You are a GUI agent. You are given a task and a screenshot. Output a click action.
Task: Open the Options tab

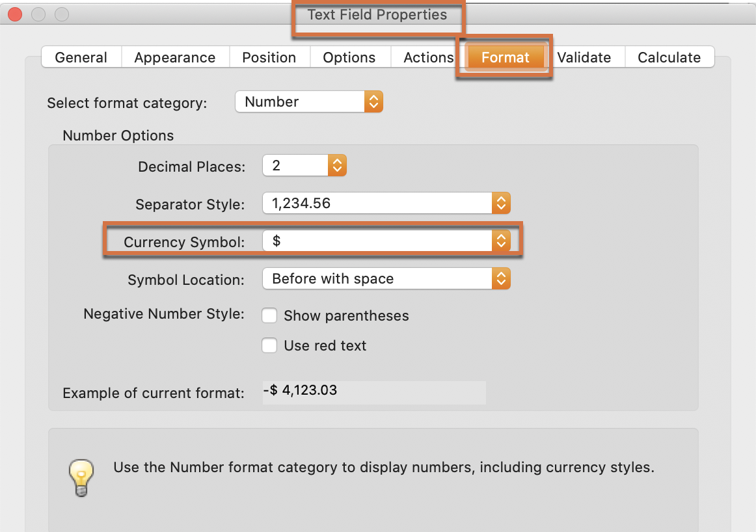point(350,57)
